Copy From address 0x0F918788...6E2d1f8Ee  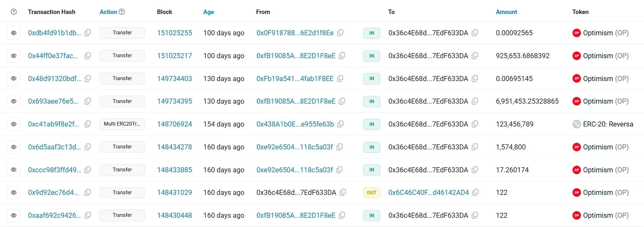(340, 33)
